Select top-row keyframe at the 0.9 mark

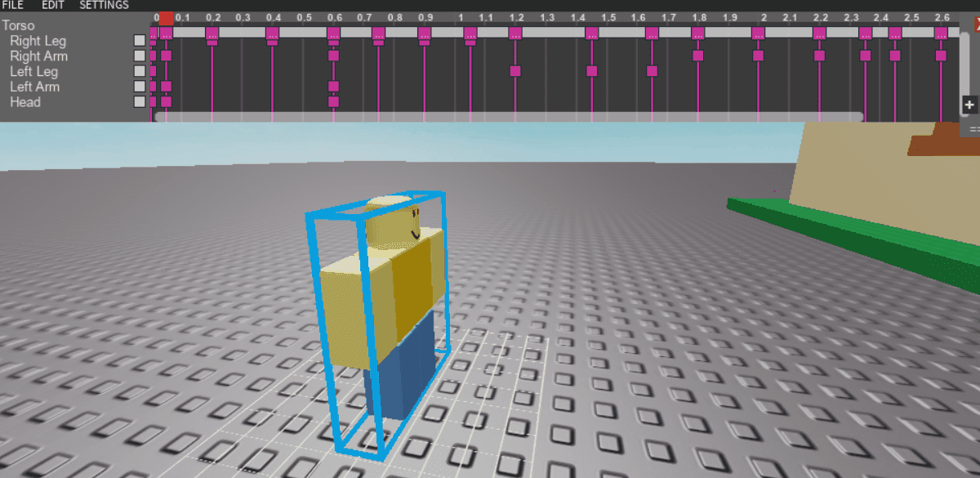pos(424,33)
